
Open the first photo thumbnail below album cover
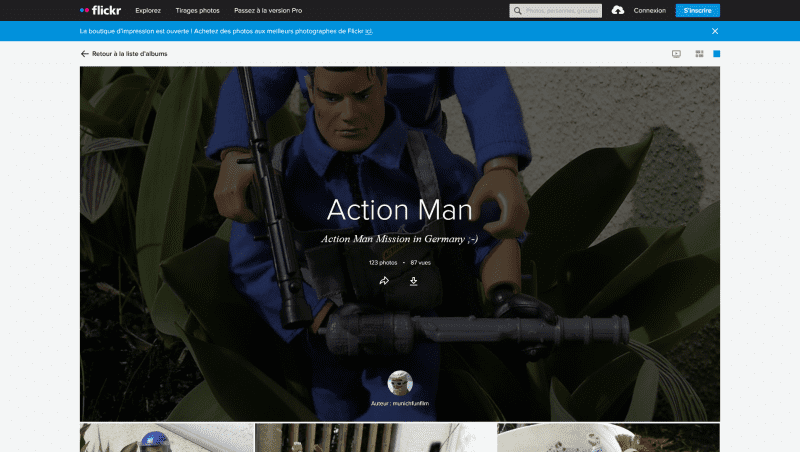coord(166,437)
